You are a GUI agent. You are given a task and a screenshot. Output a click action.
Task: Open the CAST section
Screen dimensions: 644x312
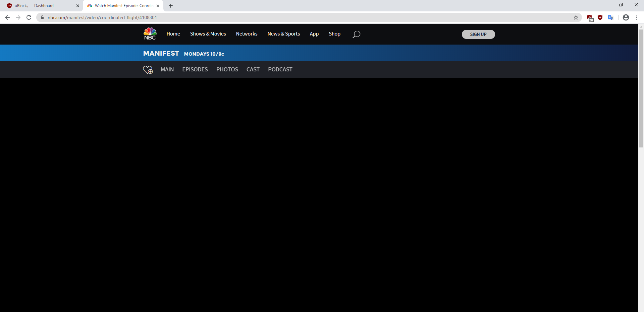point(253,69)
